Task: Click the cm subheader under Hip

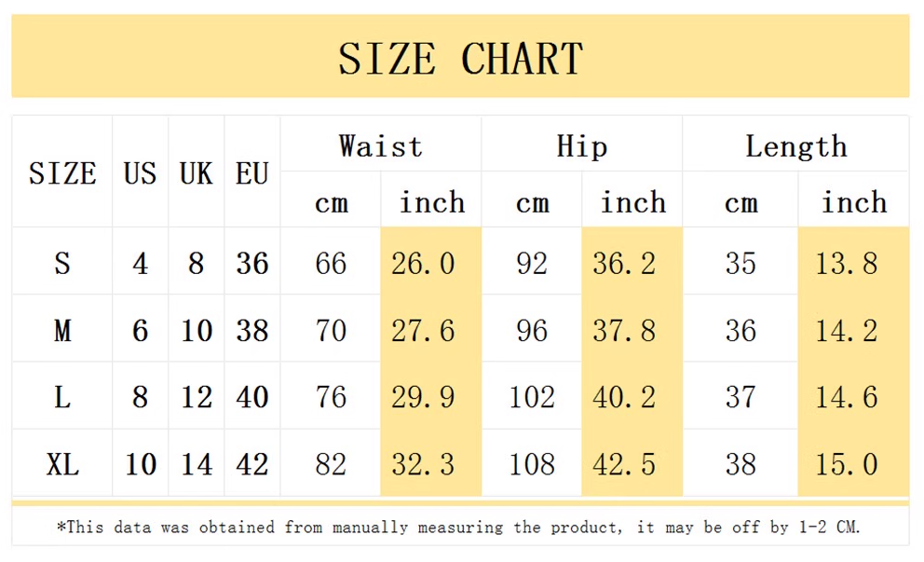Action: click(x=532, y=202)
